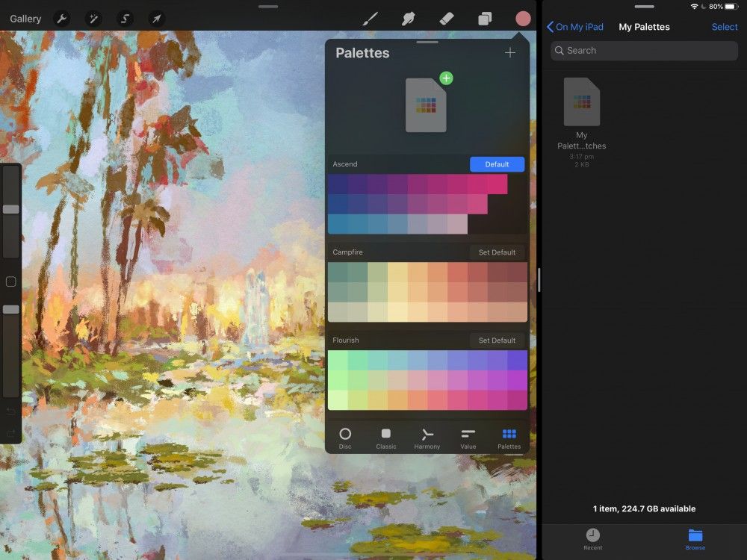Return to the Gallery
The image size is (747, 560).
[x=25, y=18]
